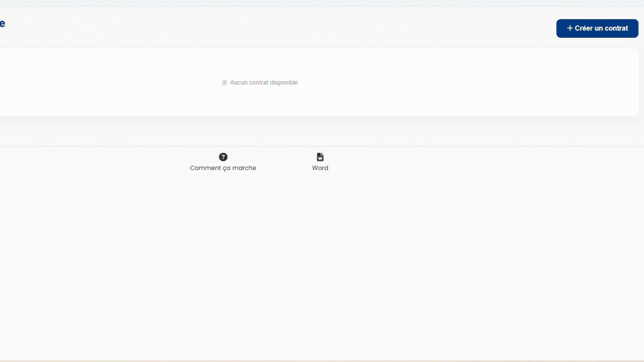Click the word 'contrat' in the blue button
Viewport: 644px width, 362px height.
616,28
